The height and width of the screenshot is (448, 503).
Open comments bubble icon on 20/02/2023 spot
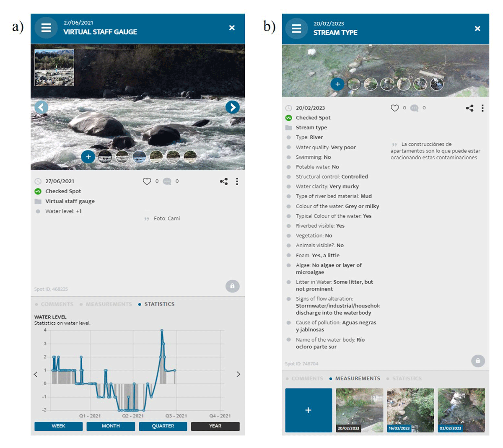(414, 108)
